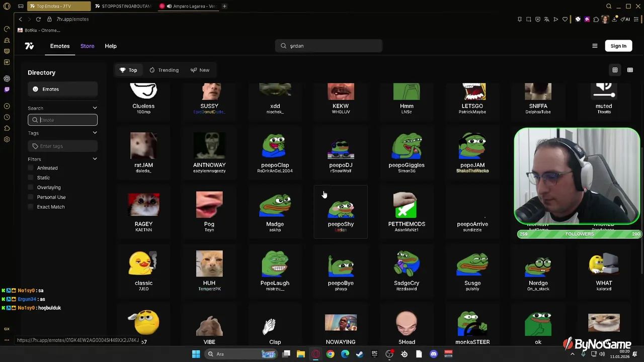This screenshot has width=644, height=362.
Task: Show hidden system tray icons chevron
Action: point(572,354)
